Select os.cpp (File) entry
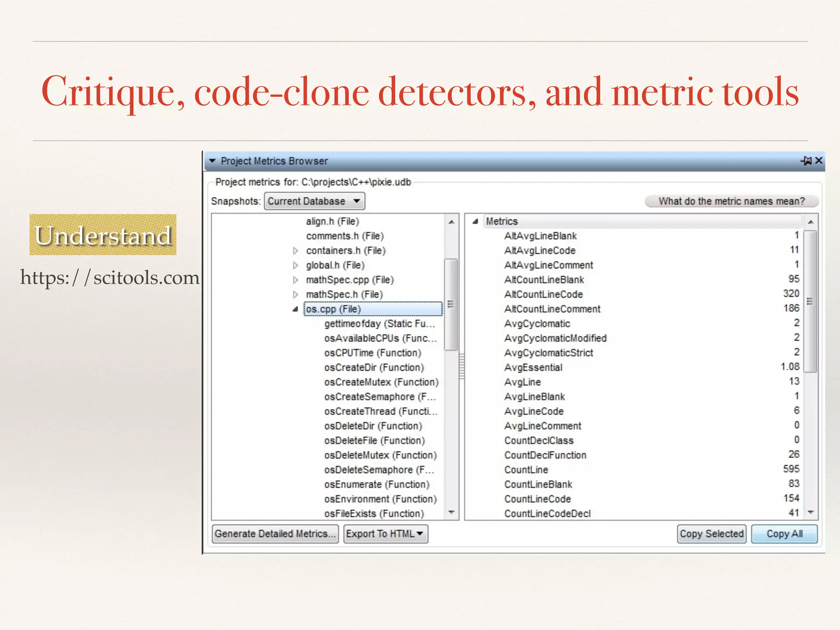This screenshot has height=630, width=840. [x=373, y=309]
